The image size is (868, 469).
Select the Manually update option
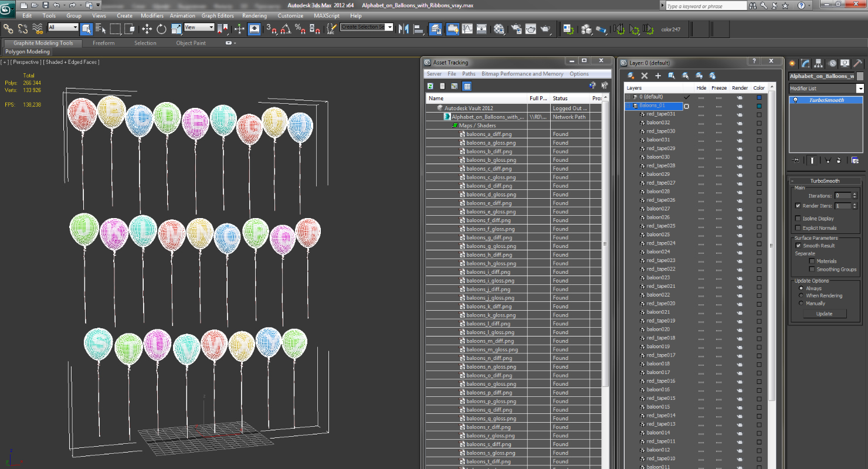pos(801,303)
